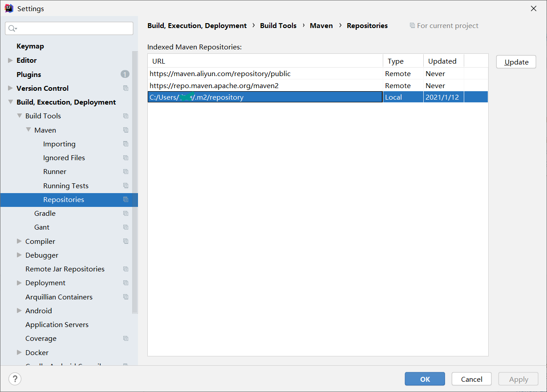Expand the Deployment node
Viewport: 547px width, 392px height.
pos(19,283)
